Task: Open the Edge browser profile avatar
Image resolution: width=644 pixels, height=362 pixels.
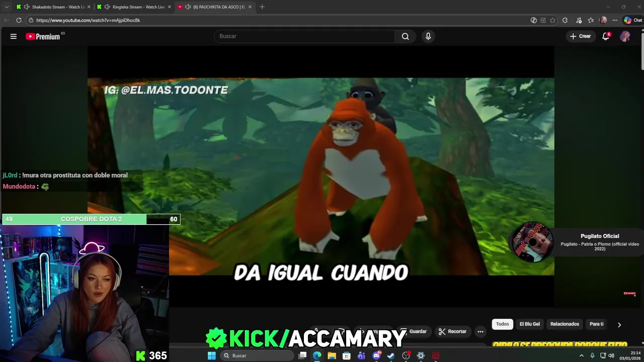Action: pos(603,20)
